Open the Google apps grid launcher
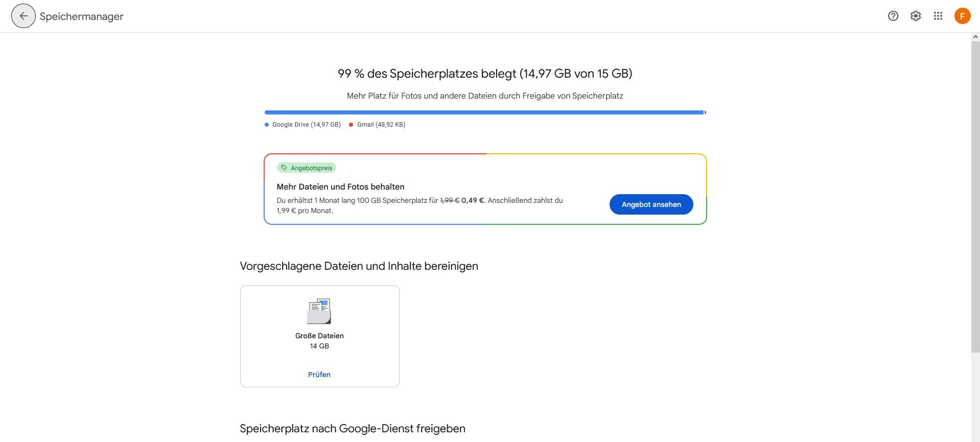The width and height of the screenshot is (980, 442). (938, 16)
